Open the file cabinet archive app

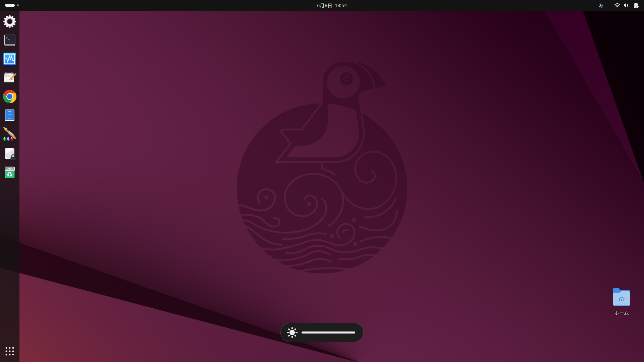9,115
